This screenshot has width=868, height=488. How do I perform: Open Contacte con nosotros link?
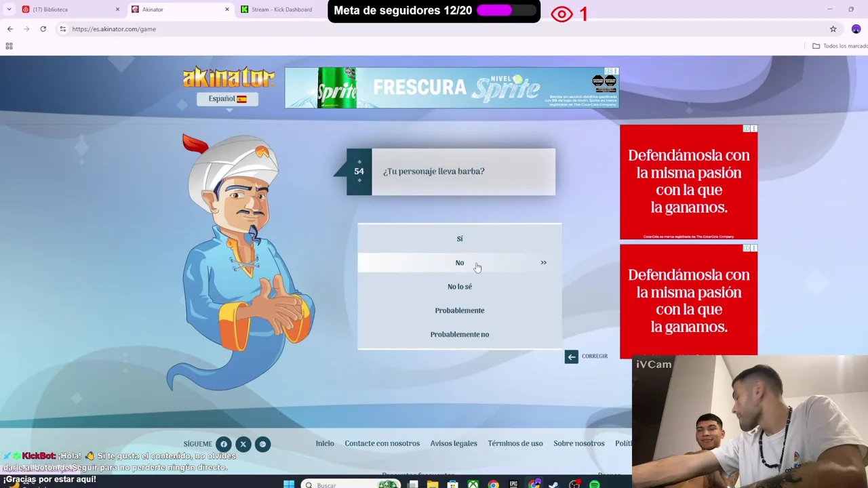pyautogui.click(x=382, y=443)
